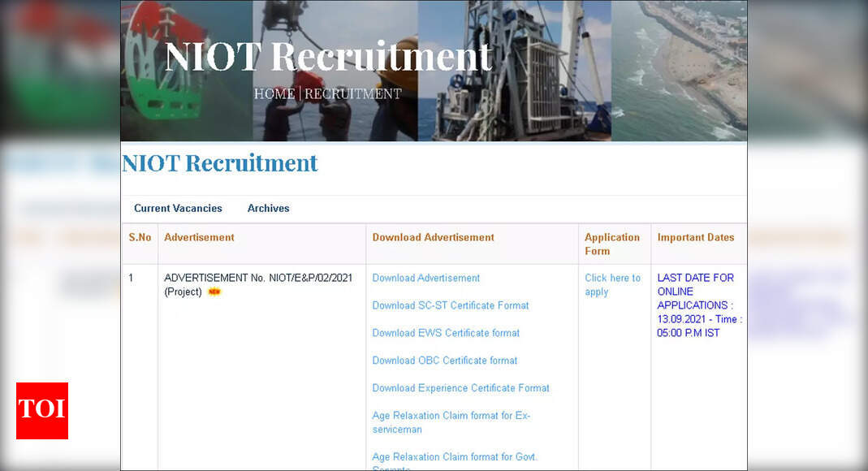Image resolution: width=868 pixels, height=471 pixels.
Task: Switch to the Archives tab
Action: click(268, 209)
